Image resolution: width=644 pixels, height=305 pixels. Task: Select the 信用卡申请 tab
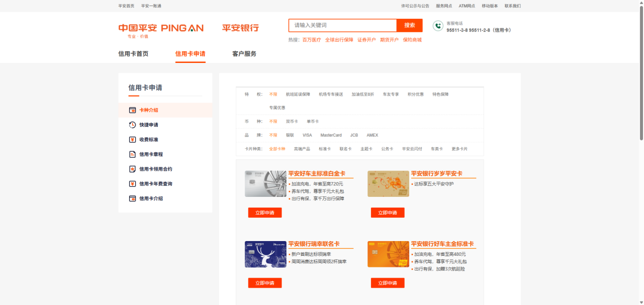click(190, 54)
